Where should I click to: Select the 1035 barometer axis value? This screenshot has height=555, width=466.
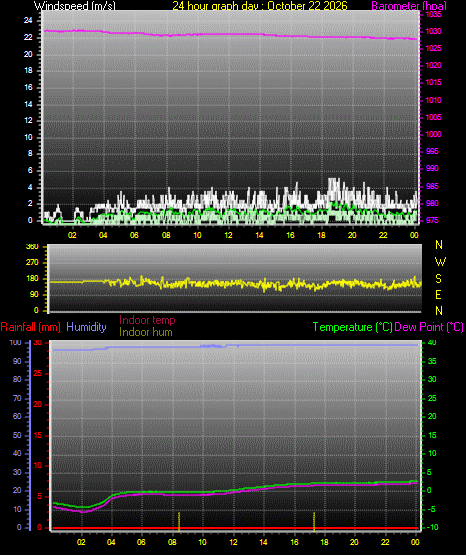pos(434,15)
